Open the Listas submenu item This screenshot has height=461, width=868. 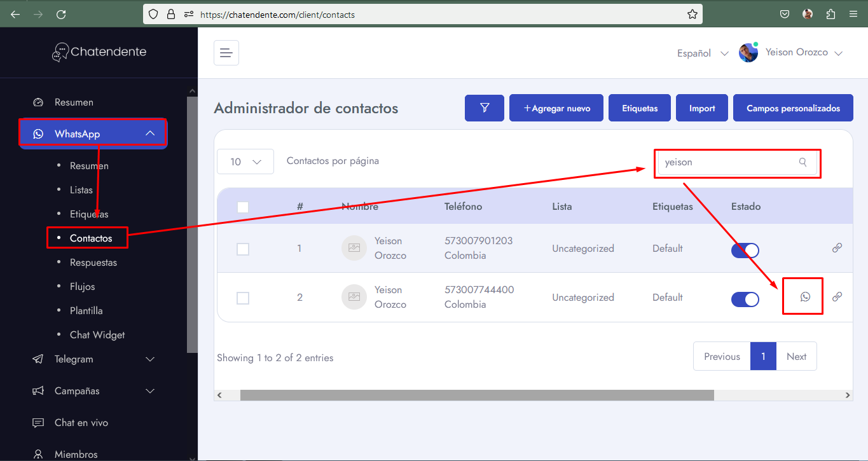81,190
